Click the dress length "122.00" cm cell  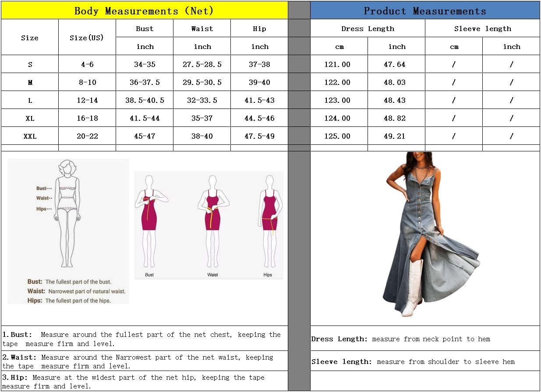click(339, 82)
